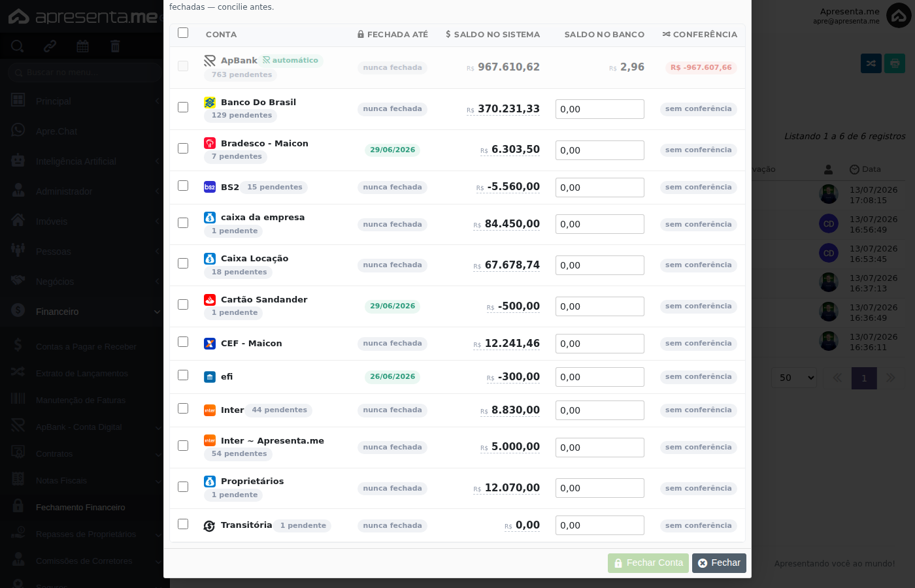This screenshot has width=915, height=588.
Task: Click the link chain icon in top toolbar
Action: click(x=50, y=46)
